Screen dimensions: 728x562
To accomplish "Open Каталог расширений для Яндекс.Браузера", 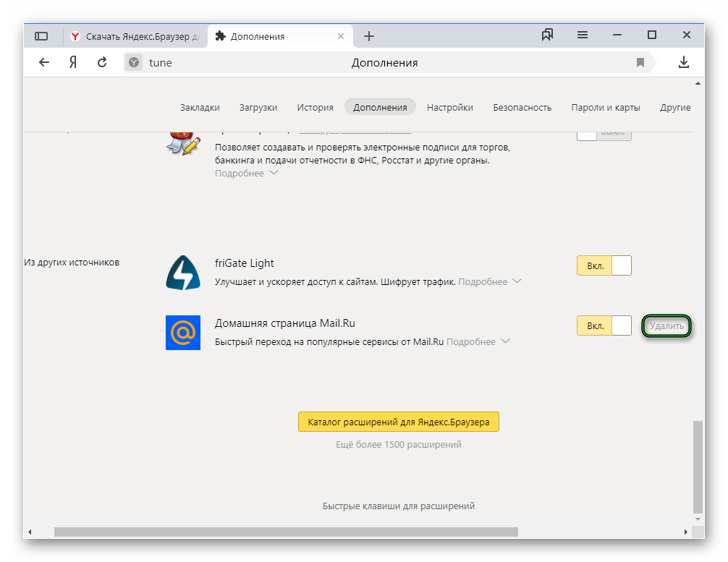I will click(x=398, y=422).
